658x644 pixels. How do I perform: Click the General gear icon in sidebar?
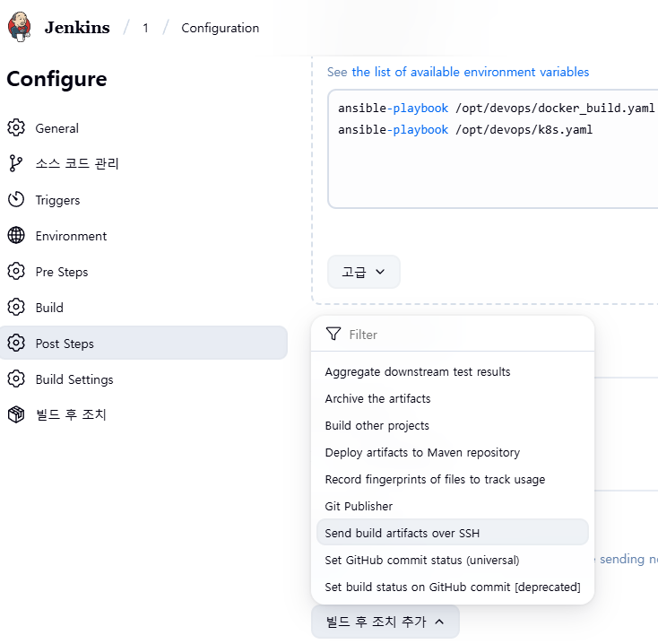click(16, 128)
